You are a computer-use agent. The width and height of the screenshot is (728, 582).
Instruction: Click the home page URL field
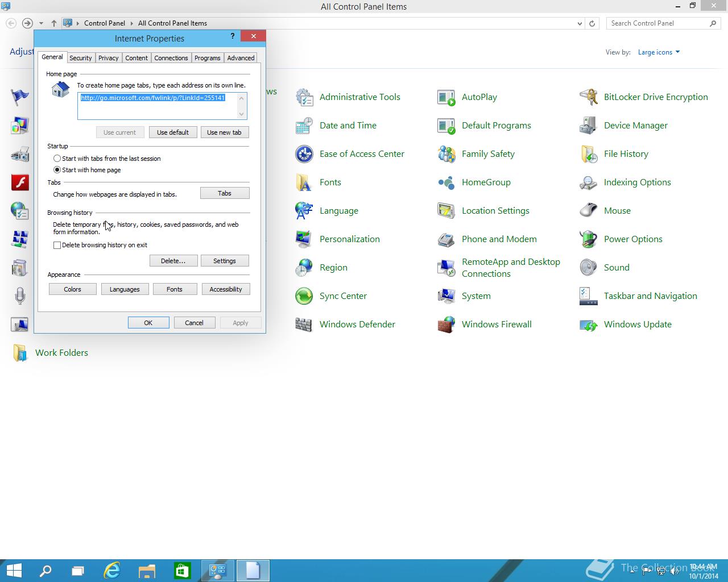pos(162,106)
